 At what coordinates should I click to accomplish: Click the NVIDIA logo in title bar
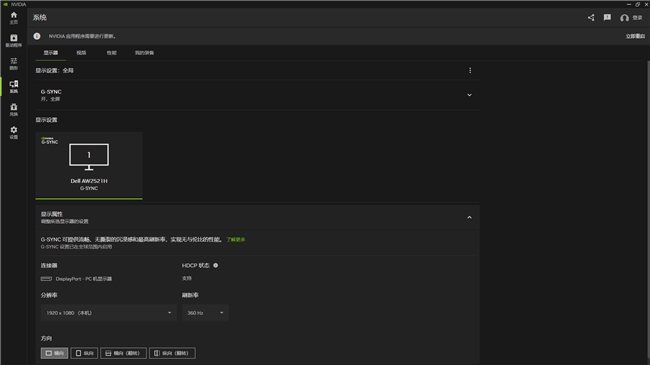coord(5,4)
